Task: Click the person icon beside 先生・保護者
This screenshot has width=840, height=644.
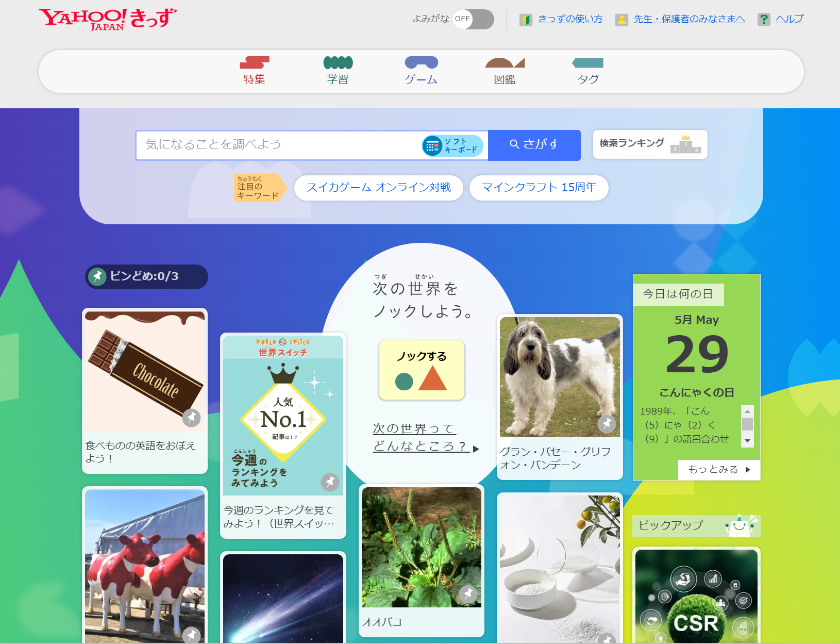Action: click(621, 20)
